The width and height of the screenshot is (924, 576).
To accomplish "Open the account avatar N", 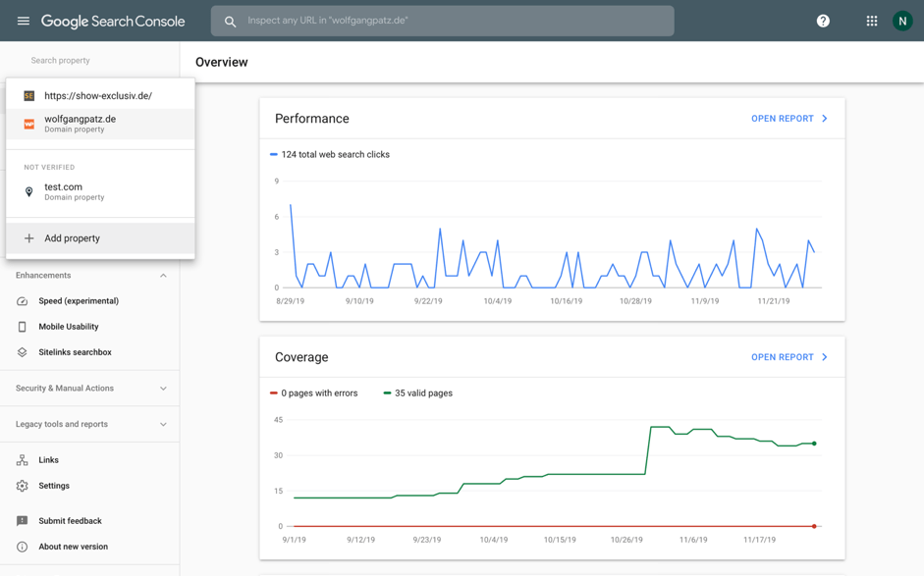I will (902, 22).
